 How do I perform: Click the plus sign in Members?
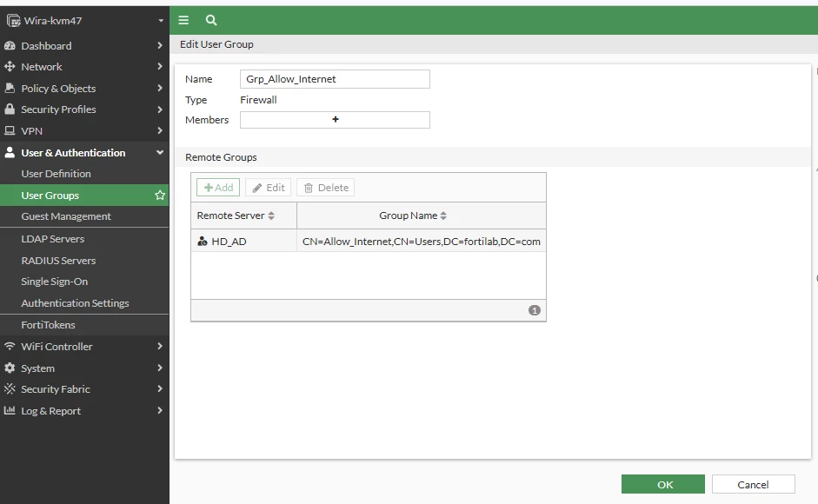point(336,119)
